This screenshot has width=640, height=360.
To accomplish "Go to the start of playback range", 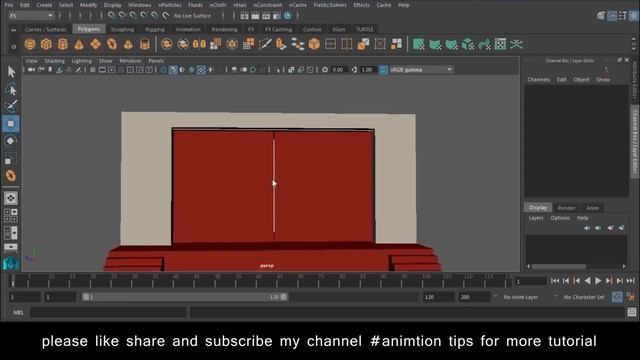I will 555,281.
